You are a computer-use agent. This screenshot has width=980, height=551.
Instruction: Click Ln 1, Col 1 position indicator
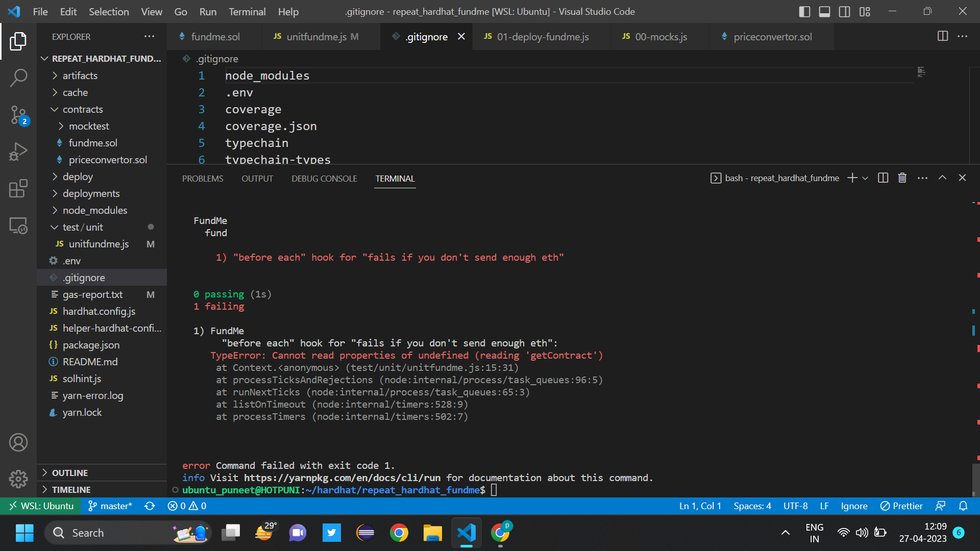700,506
